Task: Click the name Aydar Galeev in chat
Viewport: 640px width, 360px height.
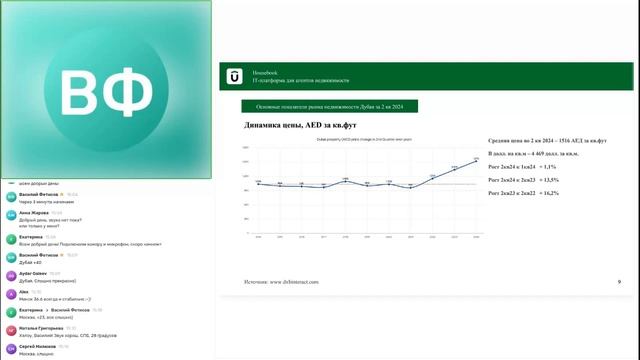Action: click(x=33, y=273)
